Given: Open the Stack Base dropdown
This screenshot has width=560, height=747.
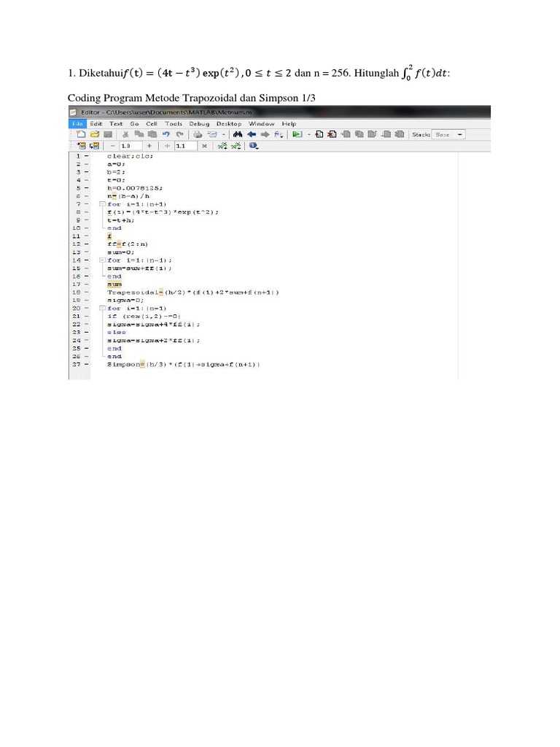Looking at the screenshot, I should (449, 135).
